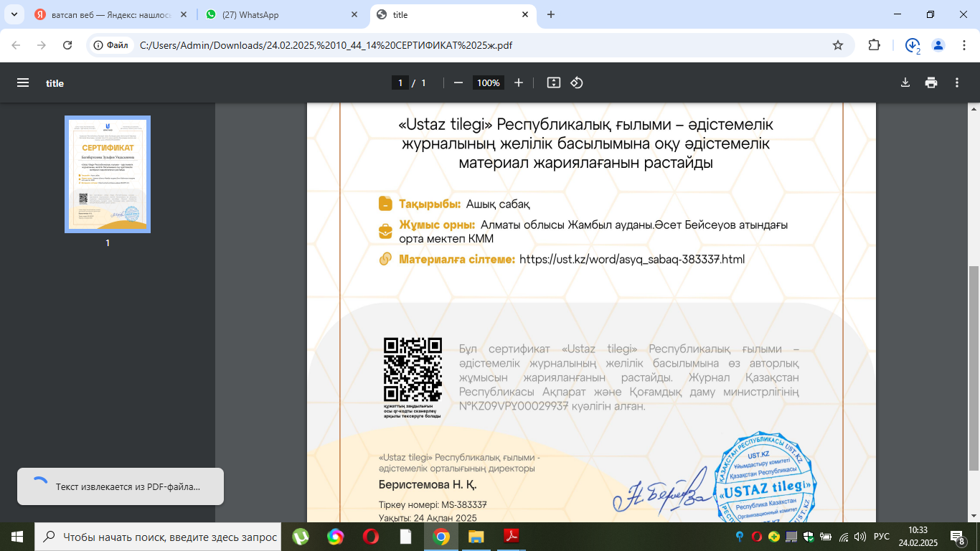Zoom out the PDF document
Screen dimensions: 980x551
click(458, 83)
